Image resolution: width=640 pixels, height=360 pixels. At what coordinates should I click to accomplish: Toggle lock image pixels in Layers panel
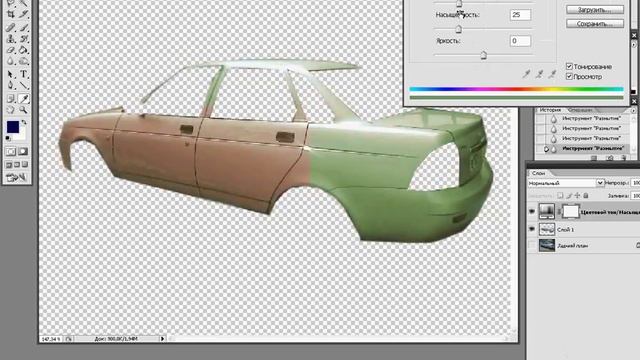[x=569, y=196]
